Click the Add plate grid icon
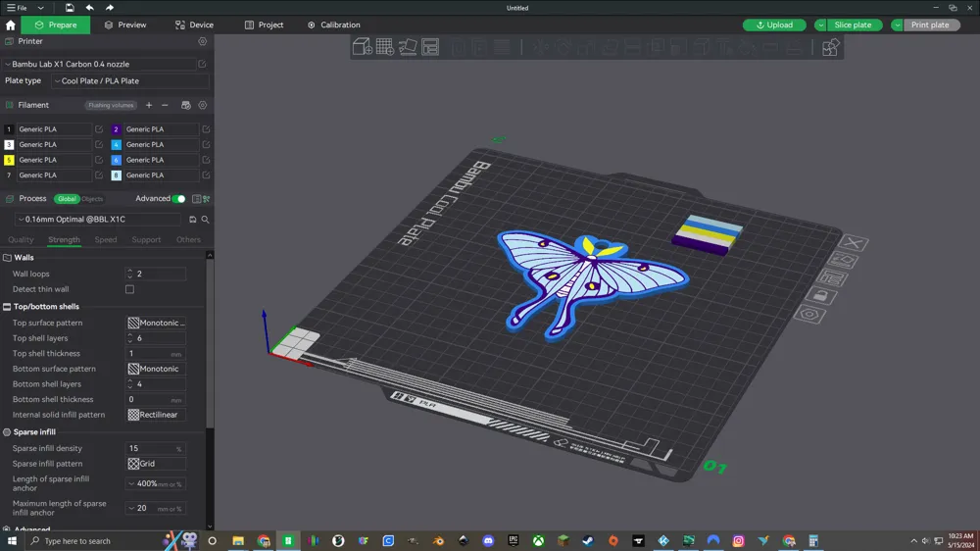Screen dimensions: 980x551 point(384,47)
